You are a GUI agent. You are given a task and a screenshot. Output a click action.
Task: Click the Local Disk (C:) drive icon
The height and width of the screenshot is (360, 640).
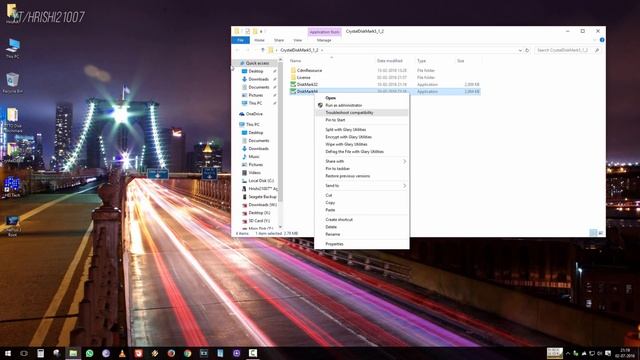pos(244,181)
